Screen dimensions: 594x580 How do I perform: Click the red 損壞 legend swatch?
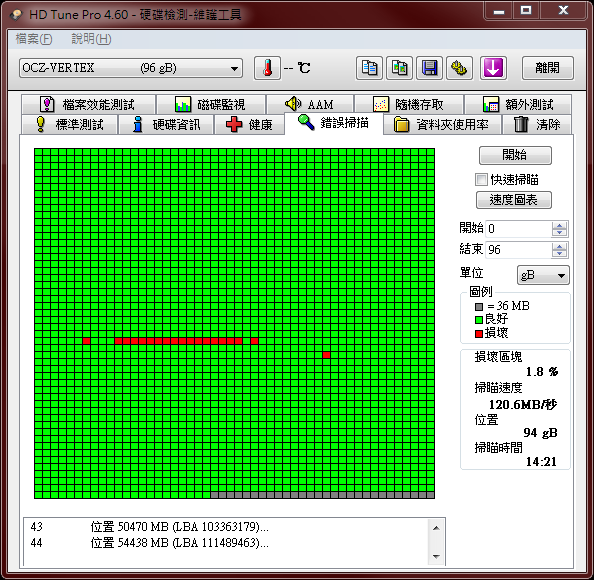pyautogui.click(x=479, y=334)
